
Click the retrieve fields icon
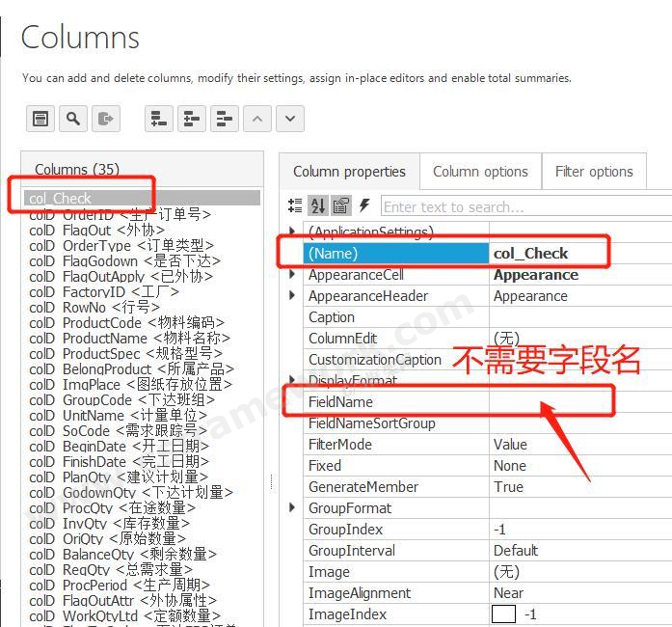coord(105,119)
